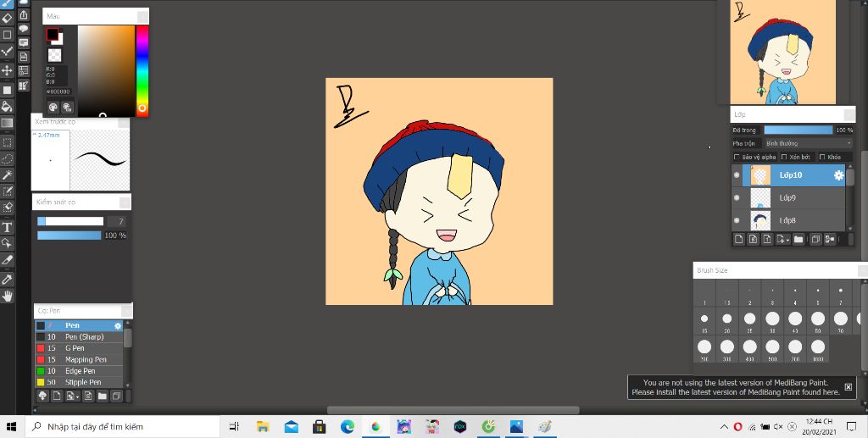This screenshot has height=438, width=868.
Task: Adjust the layer Độ trong opacity slider
Action: click(x=798, y=130)
